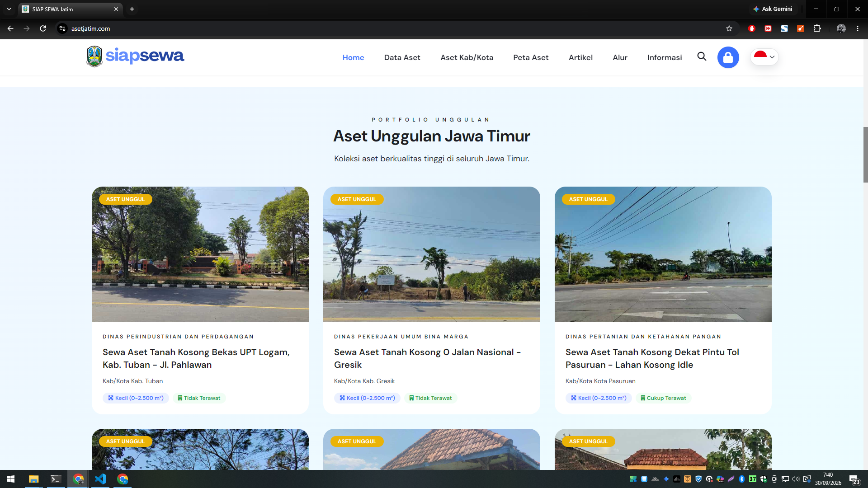The width and height of the screenshot is (868, 488).
Task: Open the Alur menu item
Action: pyautogui.click(x=620, y=57)
